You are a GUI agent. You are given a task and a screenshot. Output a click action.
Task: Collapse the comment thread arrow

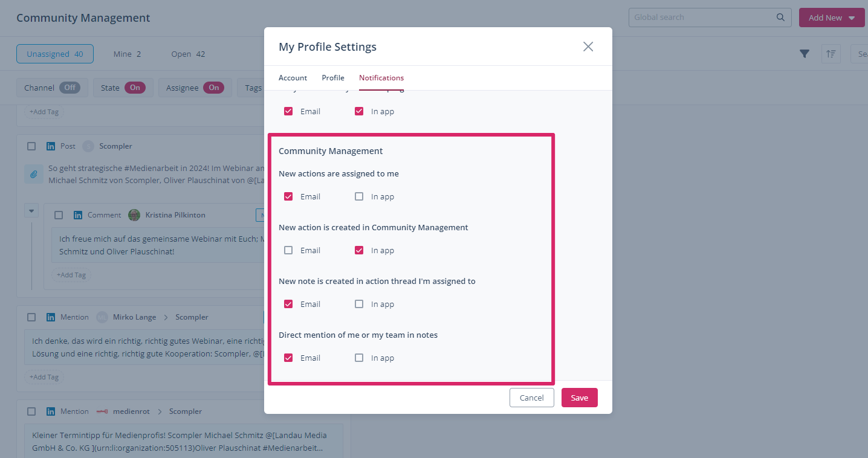[x=32, y=211]
